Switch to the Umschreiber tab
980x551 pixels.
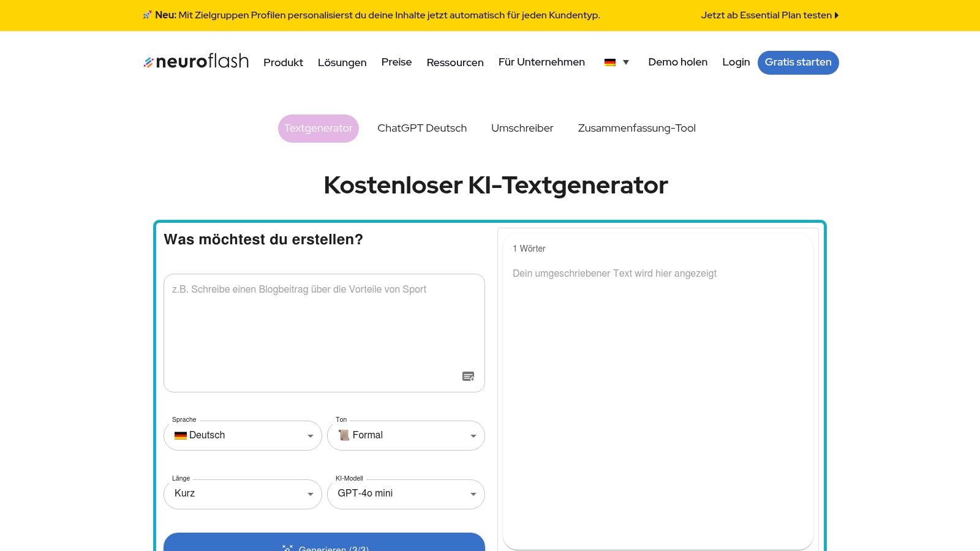(x=522, y=128)
